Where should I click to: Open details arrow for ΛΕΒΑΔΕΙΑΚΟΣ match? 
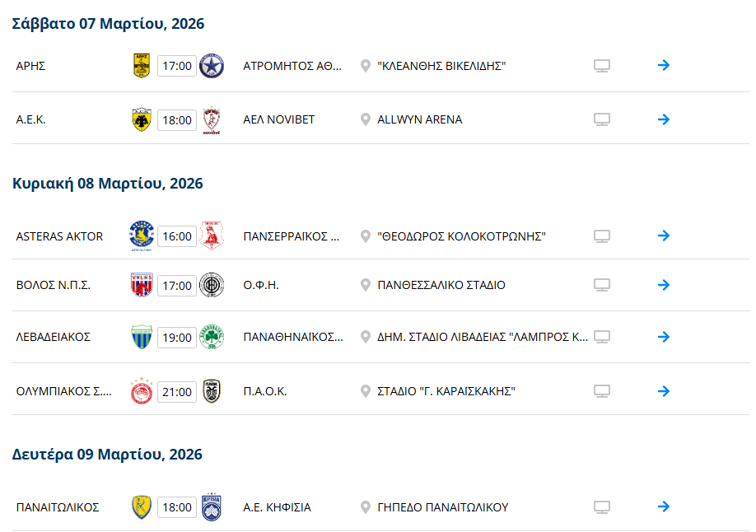click(664, 337)
